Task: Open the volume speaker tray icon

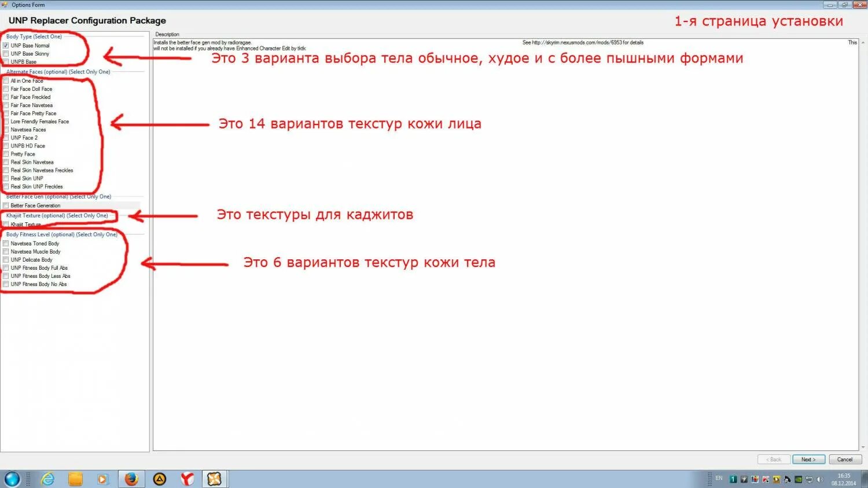Action: coord(820,479)
